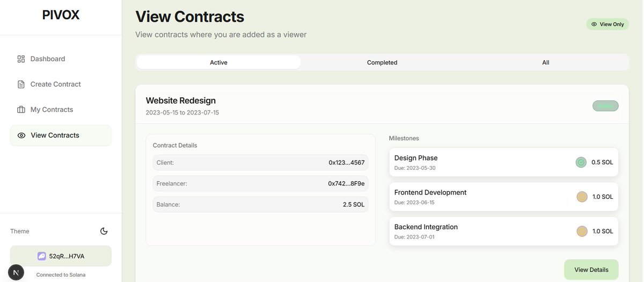Click the My Contracts briefcase icon
Image resolution: width=644 pixels, height=282 pixels.
tap(21, 110)
